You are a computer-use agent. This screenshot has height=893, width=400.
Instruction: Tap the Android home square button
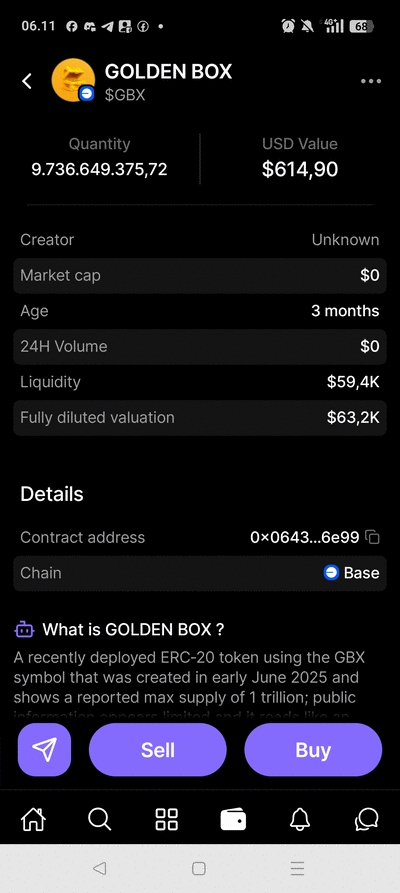click(199, 868)
